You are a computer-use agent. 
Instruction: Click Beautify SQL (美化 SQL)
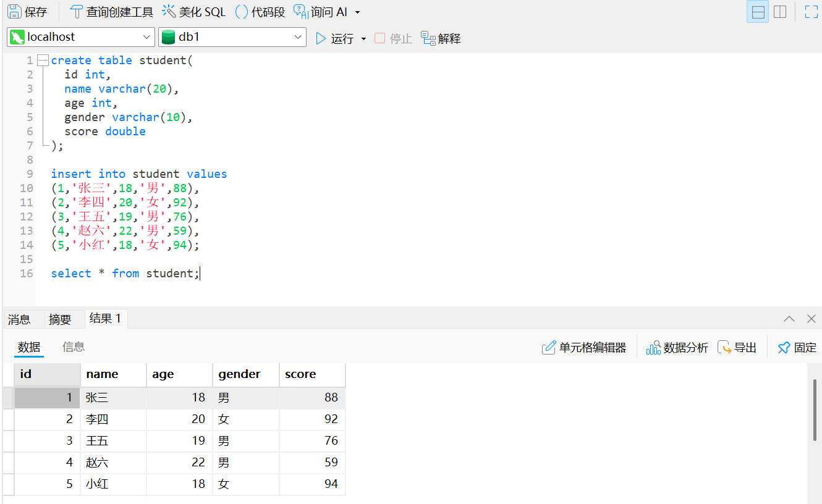(x=194, y=12)
